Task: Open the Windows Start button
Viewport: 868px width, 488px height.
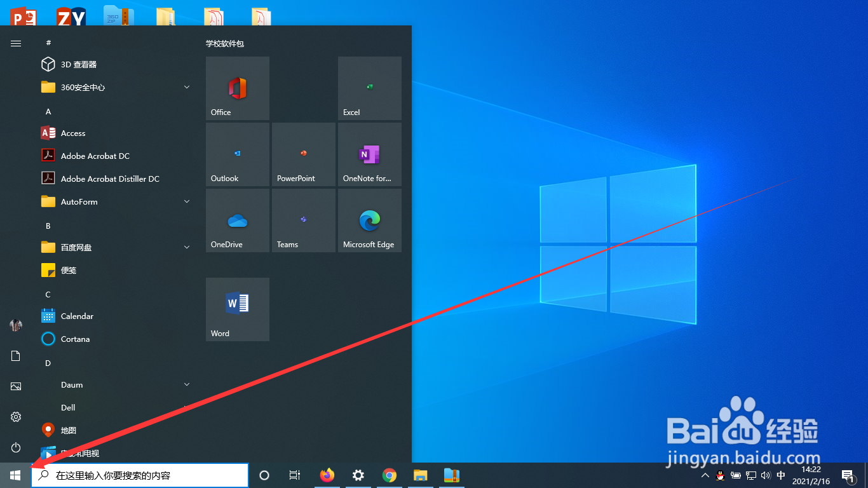Action: click(x=15, y=475)
